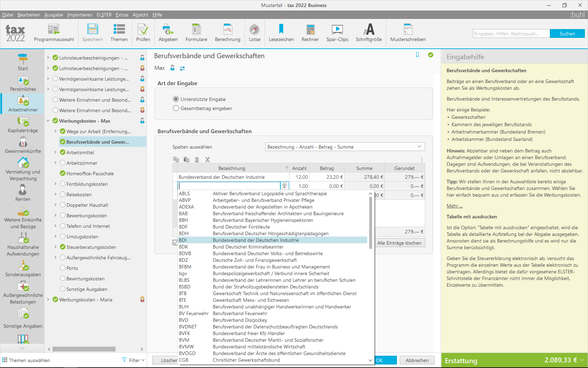Expand Arbeitsmittel tree node

click(55, 152)
